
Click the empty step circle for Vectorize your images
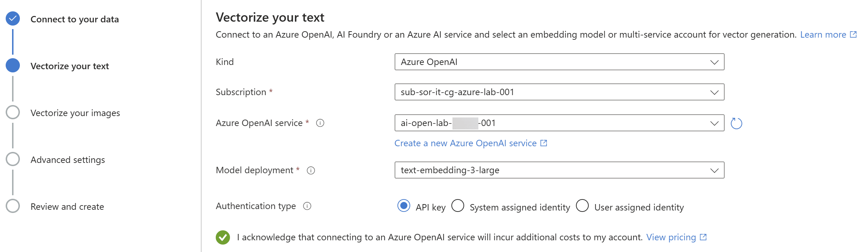(x=13, y=112)
